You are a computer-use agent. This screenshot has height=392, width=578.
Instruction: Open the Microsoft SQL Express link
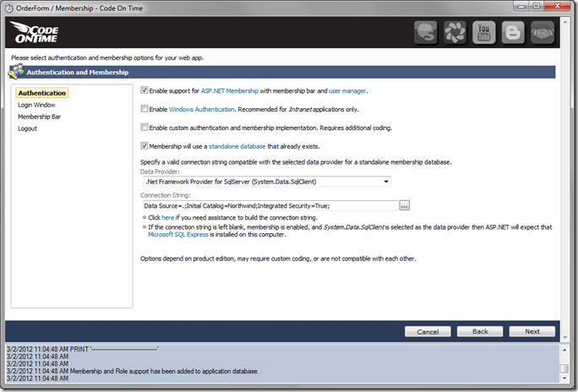[x=178, y=235]
